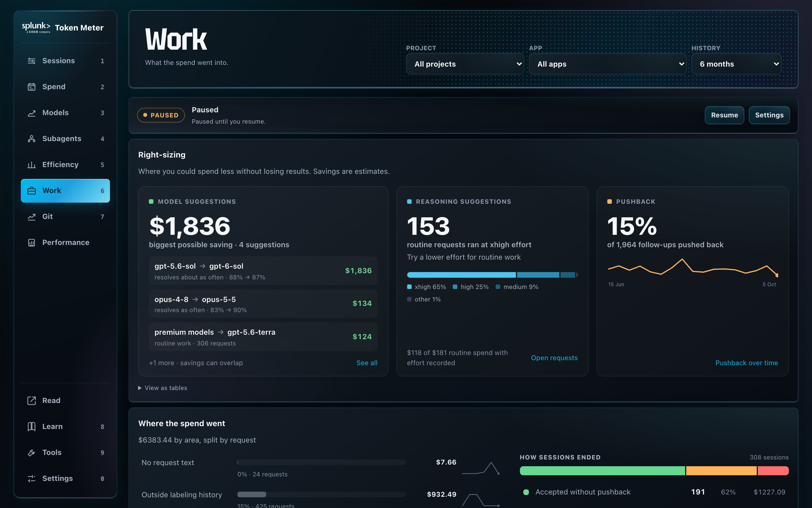The image size is (812, 508).
Task: Click the pushback sparkline chart
Action: 693,268
